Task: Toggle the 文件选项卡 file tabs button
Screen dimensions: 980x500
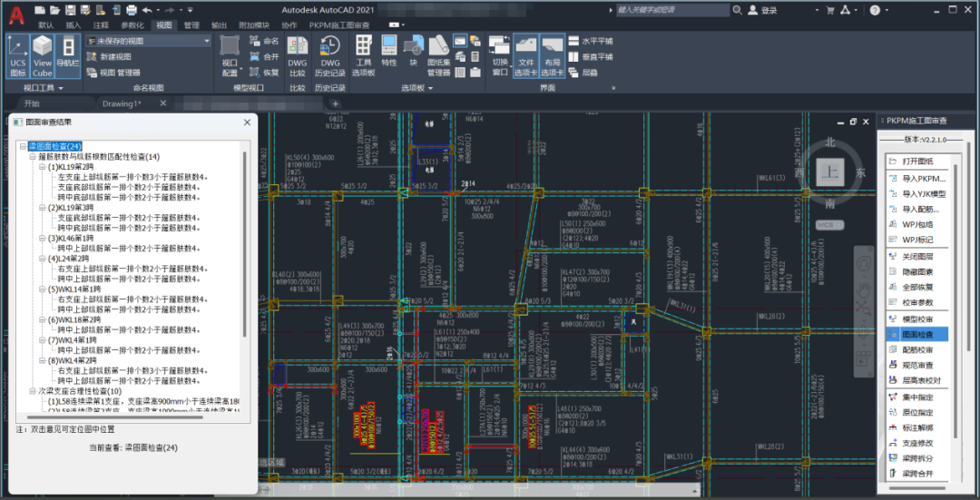Action: pos(525,55)
